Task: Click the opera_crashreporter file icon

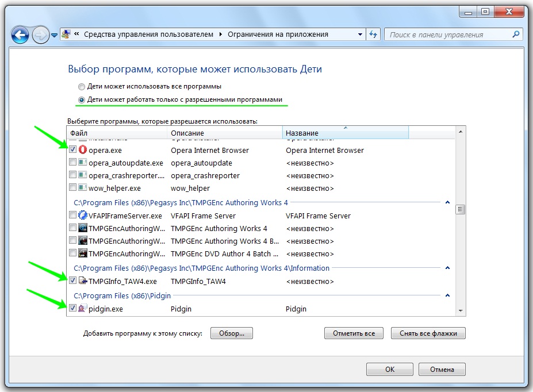Action: pyautogui.click(x=83, y=175)
